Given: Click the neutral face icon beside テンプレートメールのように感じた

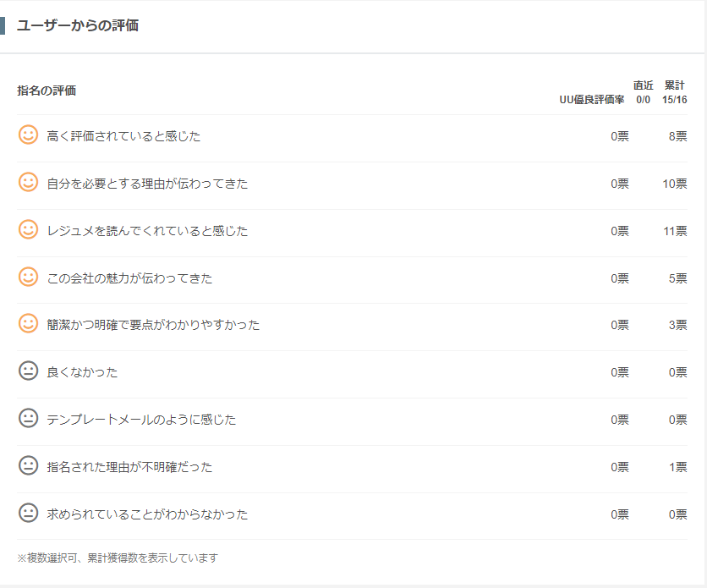Looking at the screenshot, I should pos(28,418).
